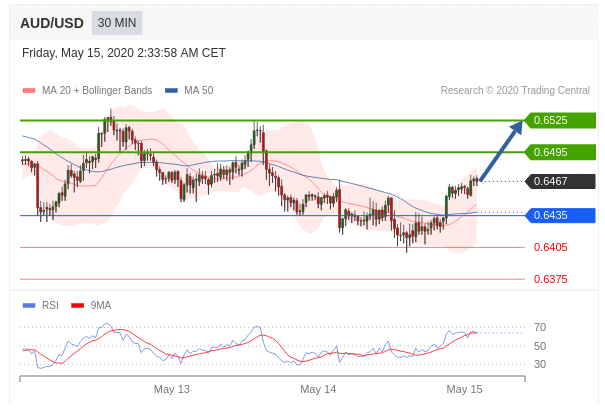Image resolution: width=605 pixels, height=411 pixels.
Task: Click the May 15 date axis label
Action: pyautogui.click(x=464, y=389)
